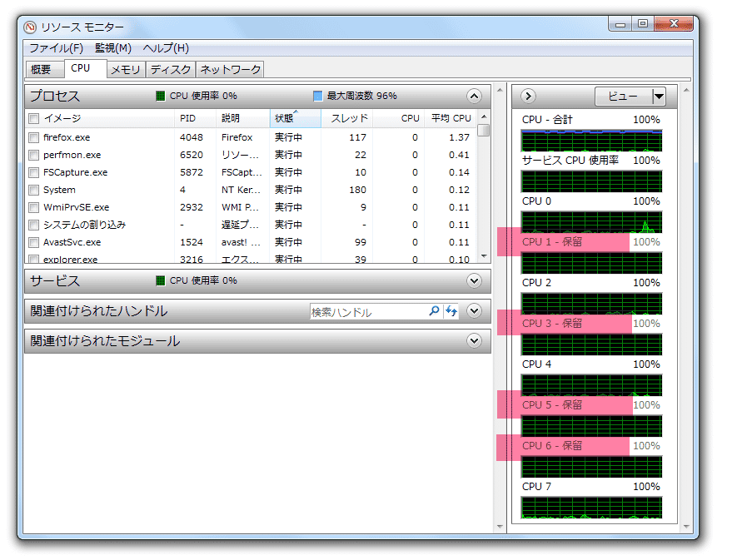Expand the 関連付けられたハンドル section chevron

pos(474,311)
